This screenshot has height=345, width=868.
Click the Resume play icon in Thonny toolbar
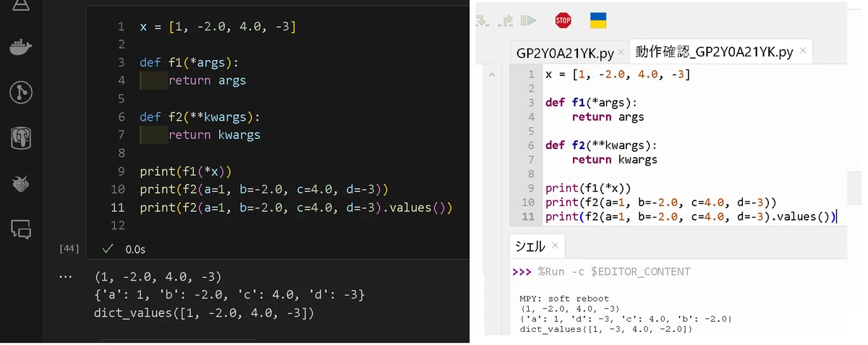(x=529, y=20)
